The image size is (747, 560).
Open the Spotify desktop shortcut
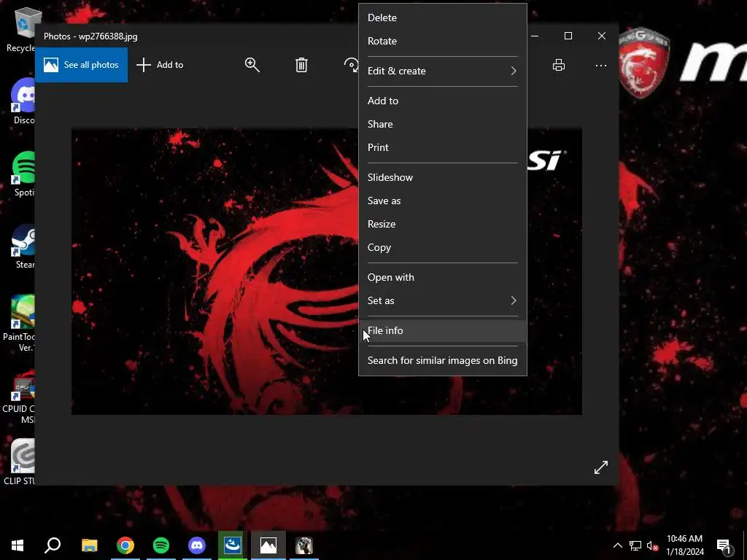tap(24, 174)
